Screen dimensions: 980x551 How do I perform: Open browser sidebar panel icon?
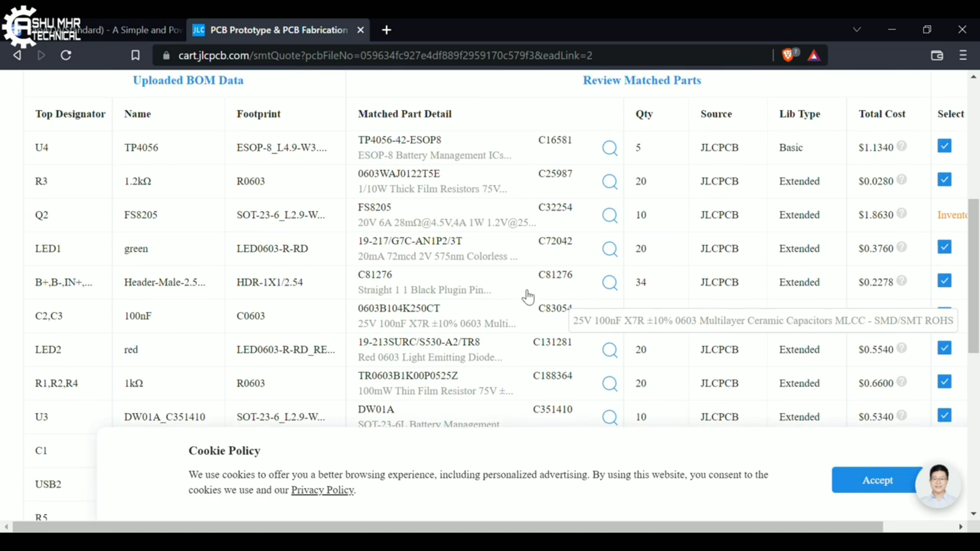click(x=937, y=55)
